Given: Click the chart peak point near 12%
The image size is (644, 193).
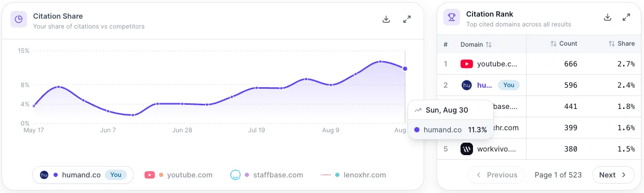Looking at the screenshot, I should [x=380, y=61].
